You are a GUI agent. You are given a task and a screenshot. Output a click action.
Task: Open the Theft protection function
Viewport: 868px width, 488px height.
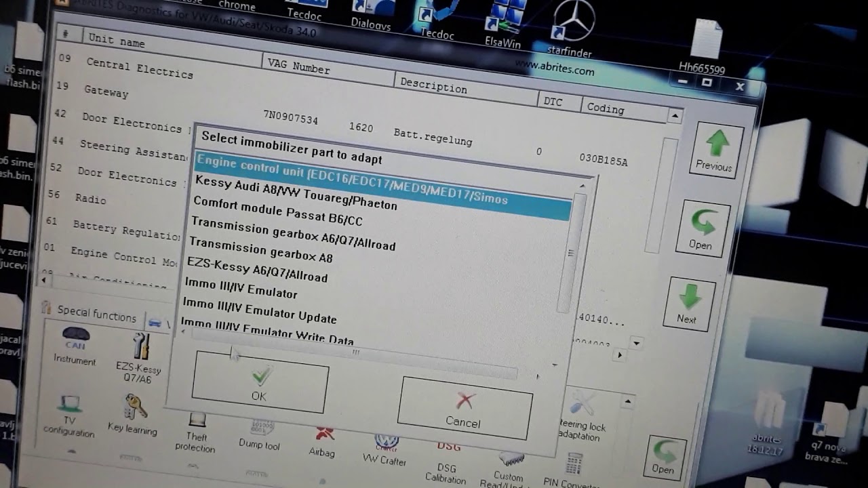pyautogui.click(x=195, y=433)
